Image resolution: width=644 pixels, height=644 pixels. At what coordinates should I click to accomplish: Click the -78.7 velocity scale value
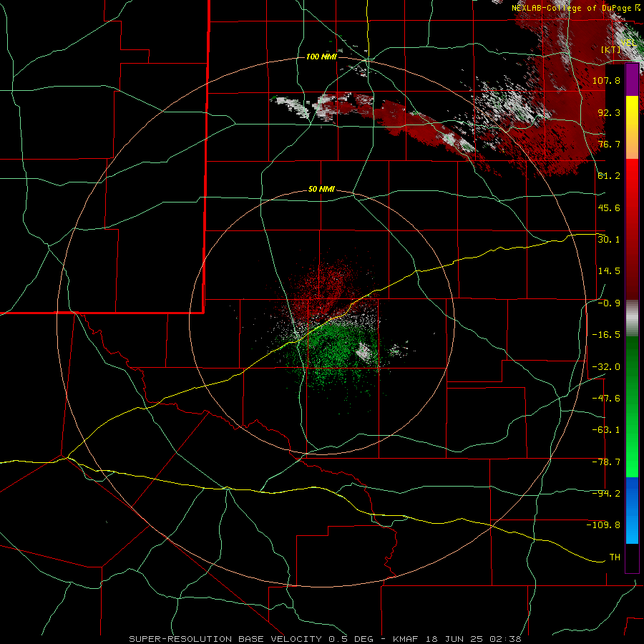(606, 462)
